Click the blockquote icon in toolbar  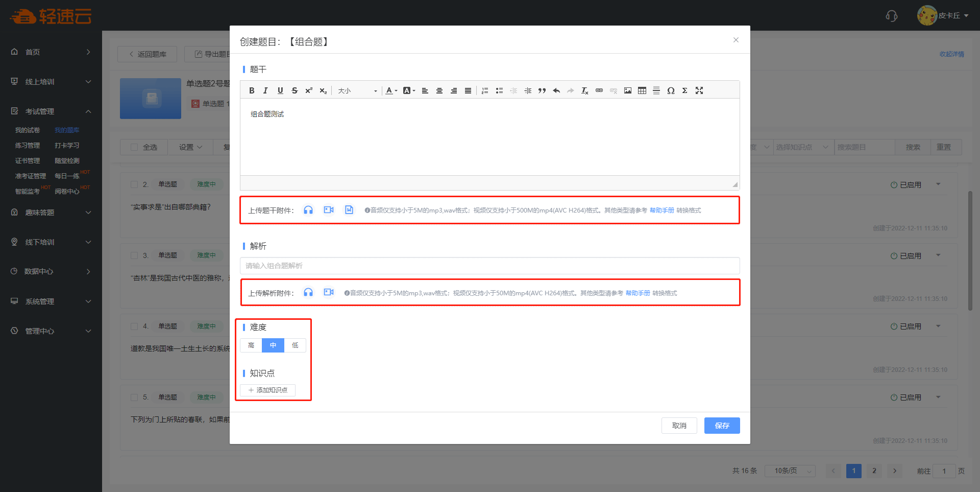tap(542, 90)
